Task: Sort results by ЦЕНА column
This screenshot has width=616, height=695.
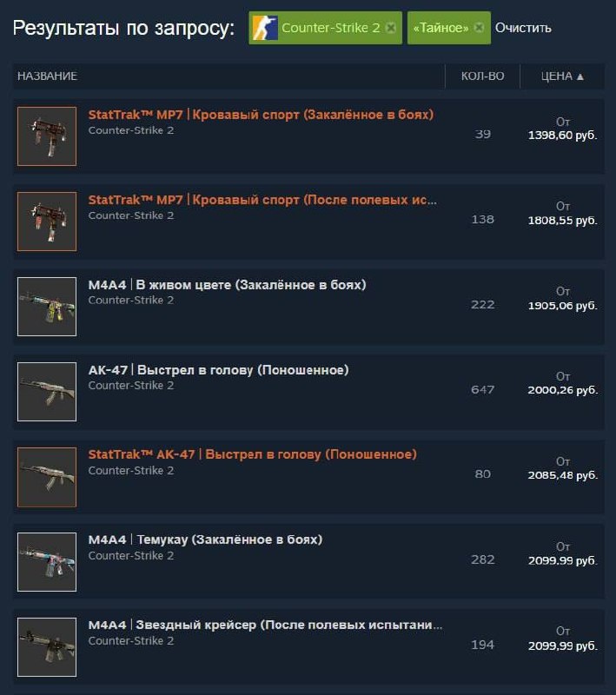Action: click(562, 76)
